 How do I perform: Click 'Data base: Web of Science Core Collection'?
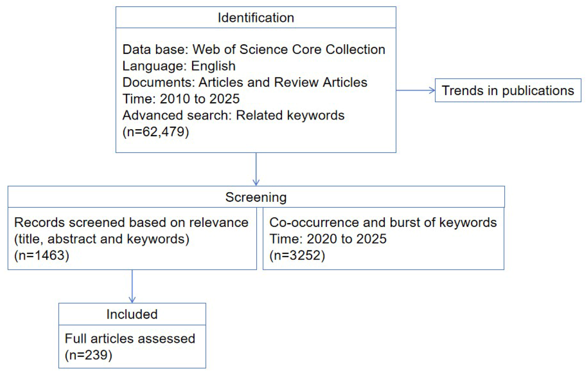[x=254, y=49]
